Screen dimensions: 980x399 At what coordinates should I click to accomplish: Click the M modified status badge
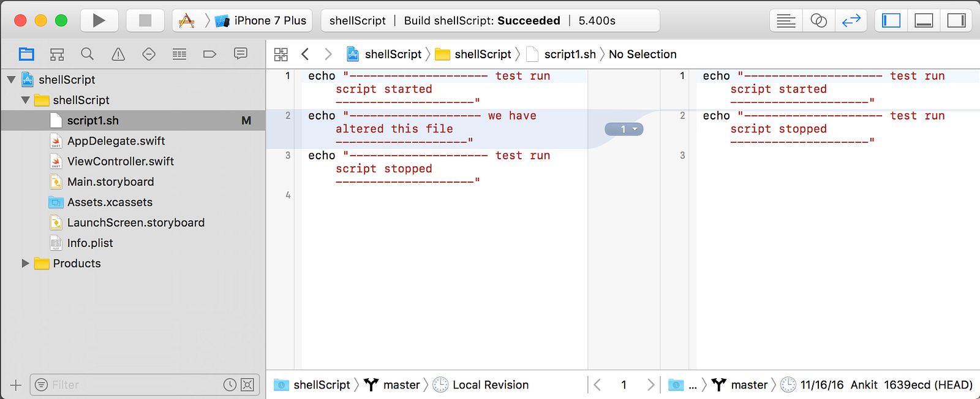pyautogui.click(x=246, y=121)
